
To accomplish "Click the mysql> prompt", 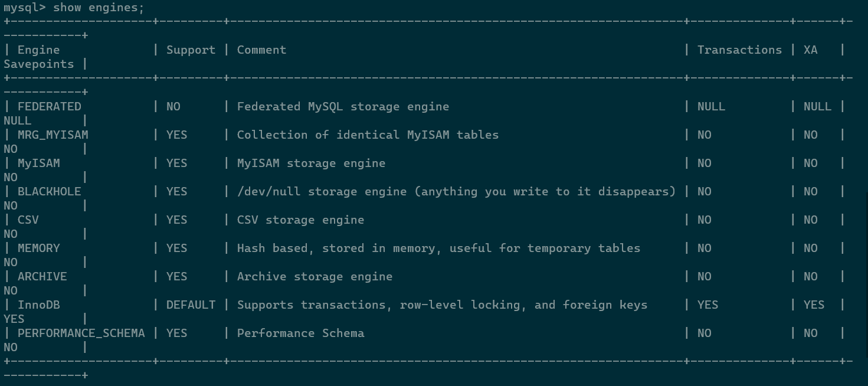I will pyautogui.click(x=25, y=8).
